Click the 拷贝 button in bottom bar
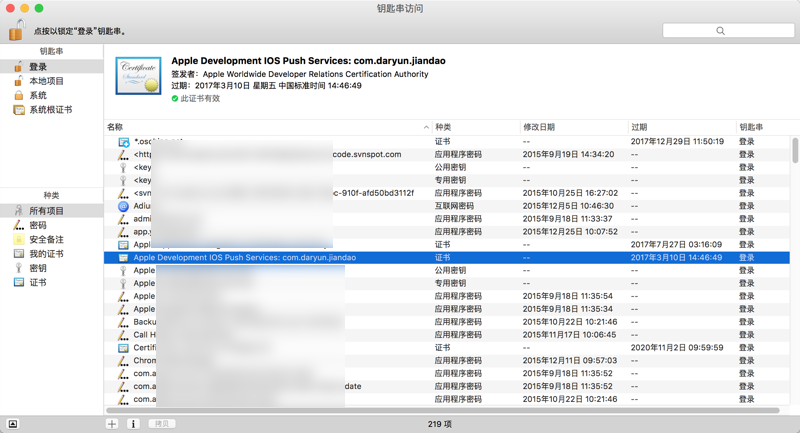 162,424
